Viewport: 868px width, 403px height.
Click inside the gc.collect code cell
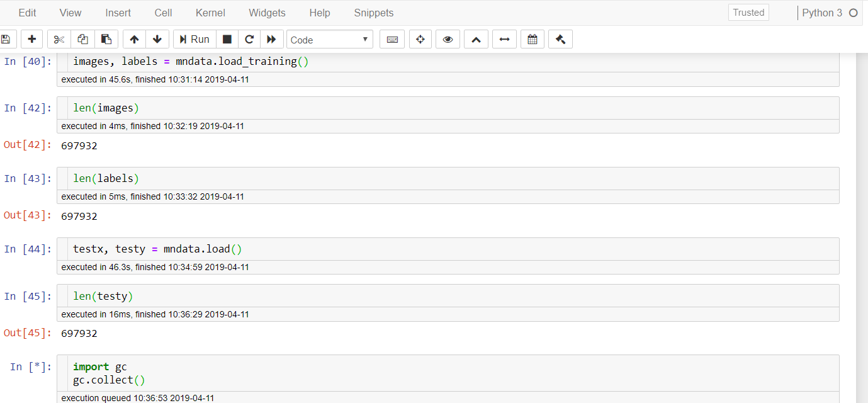coord(252,373)
